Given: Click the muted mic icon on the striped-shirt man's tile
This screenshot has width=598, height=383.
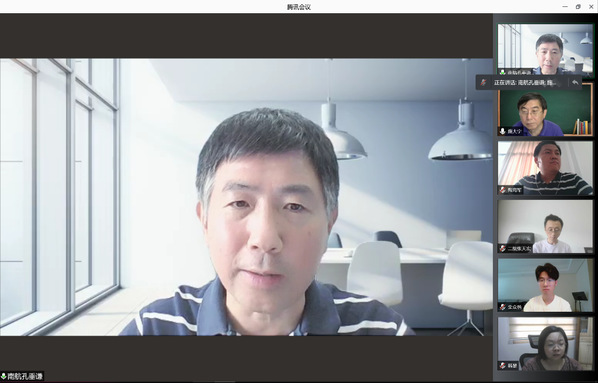Looking at the screenshot, I should click(x=503, y=190).
